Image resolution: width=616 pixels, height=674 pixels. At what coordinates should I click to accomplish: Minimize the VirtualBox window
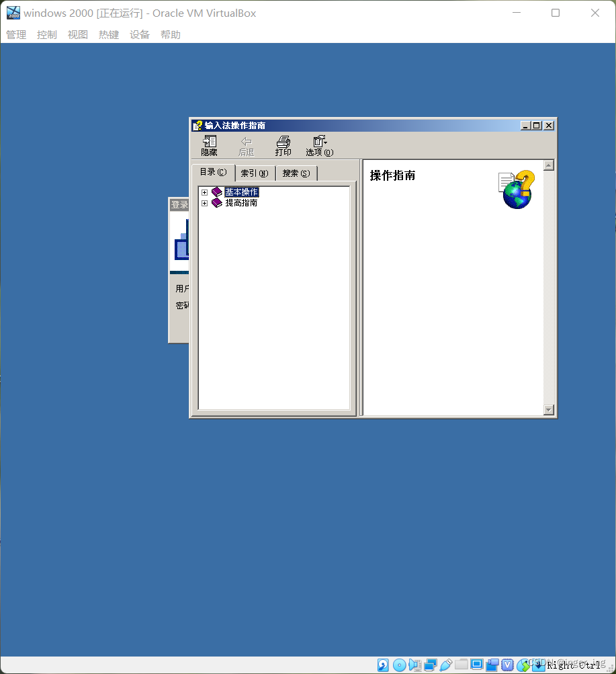coord(517,13)
